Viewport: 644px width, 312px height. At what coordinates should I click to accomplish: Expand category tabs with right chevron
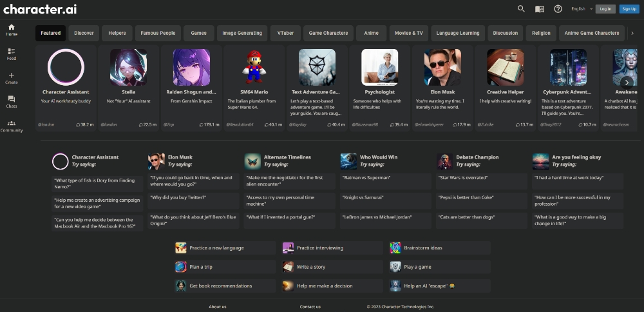pos(632,33)
